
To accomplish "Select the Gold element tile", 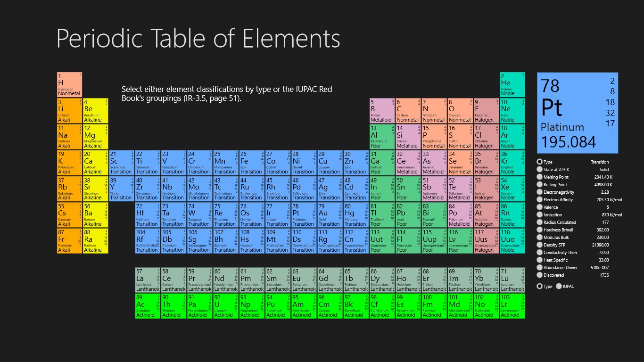I will 330,215.
